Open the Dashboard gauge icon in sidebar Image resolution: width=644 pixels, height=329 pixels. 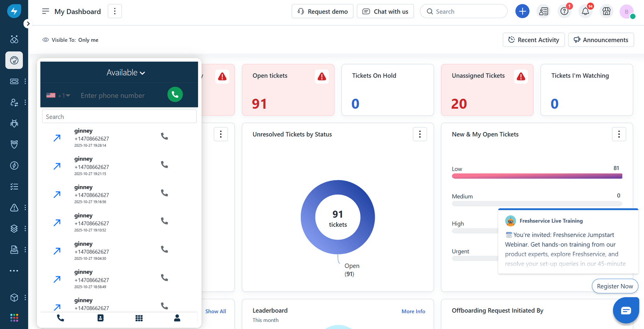point(14,60)
